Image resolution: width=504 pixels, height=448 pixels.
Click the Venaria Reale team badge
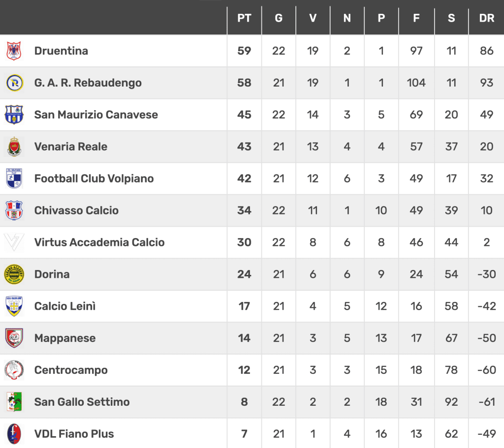click(x=14, y=147)
